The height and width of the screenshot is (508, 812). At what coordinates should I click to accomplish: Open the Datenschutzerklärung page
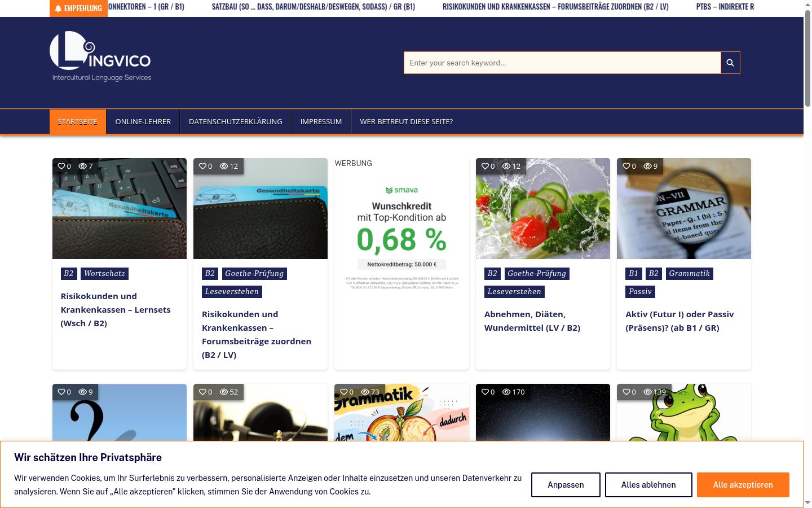coord(236,121)
